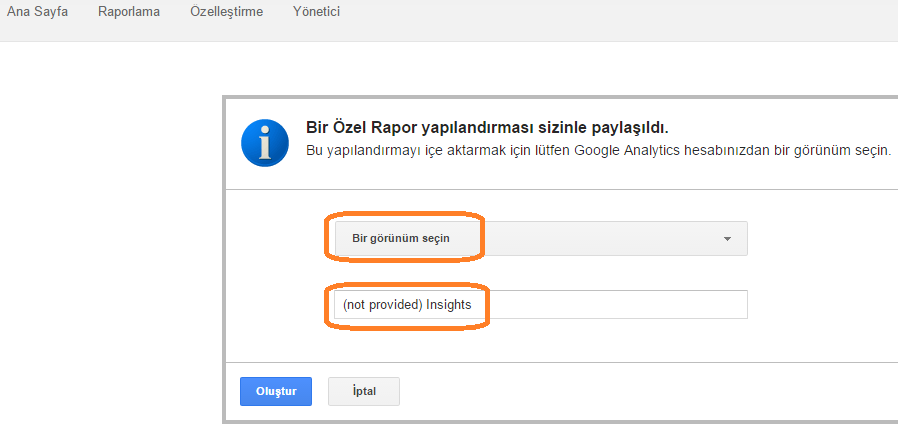
Task: Open the Ana Sayfa tab
Action: tap(37, 13)
